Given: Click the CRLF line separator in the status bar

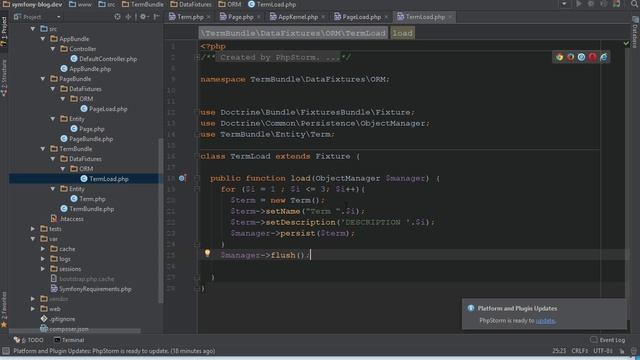Looking at the screenshot, I should (x=580, y=351).
